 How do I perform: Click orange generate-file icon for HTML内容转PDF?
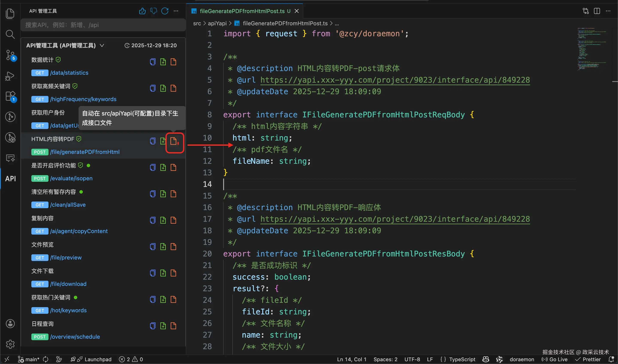[x=174, y=141]
